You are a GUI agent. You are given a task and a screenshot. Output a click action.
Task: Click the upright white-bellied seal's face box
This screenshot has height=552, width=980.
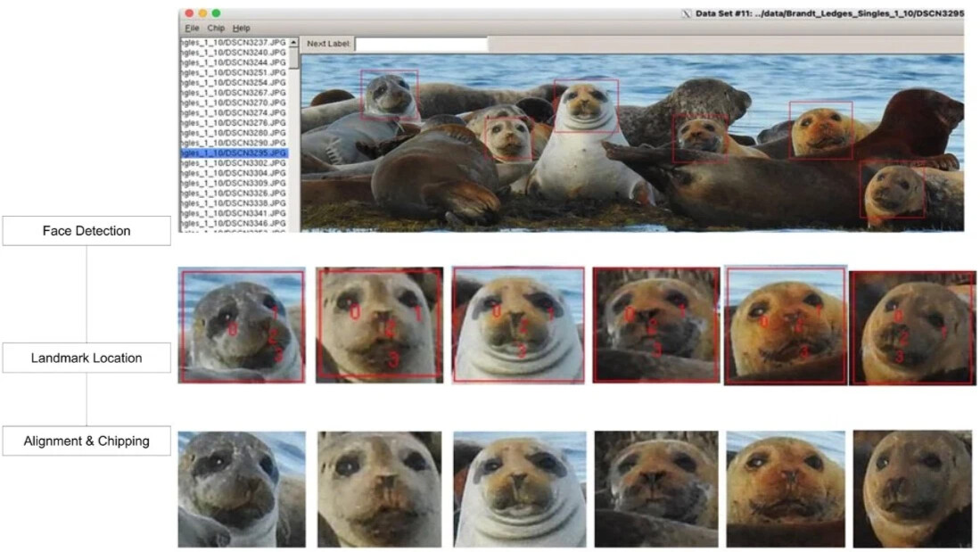586,105
